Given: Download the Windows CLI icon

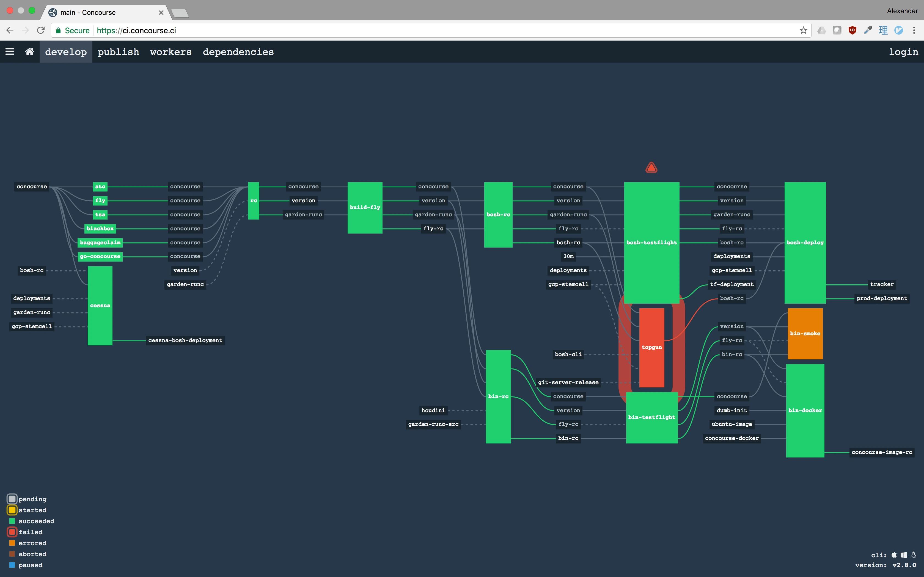Looking at the screenshot, I should tap(903, 555).
